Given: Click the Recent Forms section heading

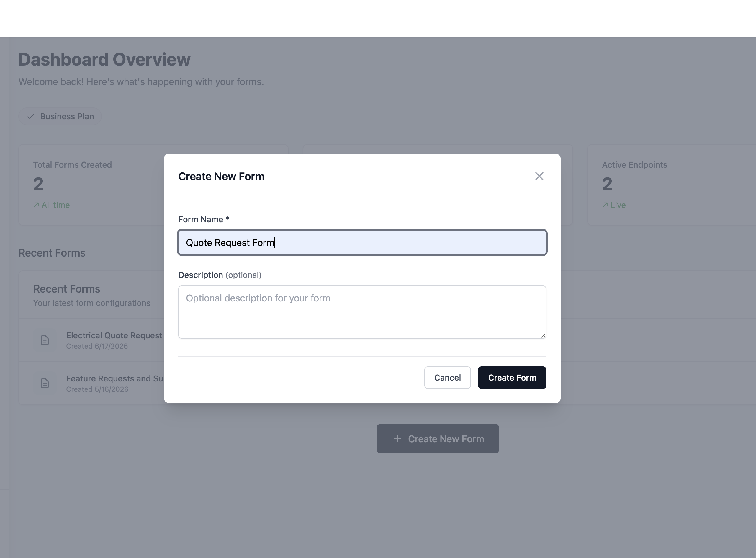Looking at the screenshot, I should [52, 253].
